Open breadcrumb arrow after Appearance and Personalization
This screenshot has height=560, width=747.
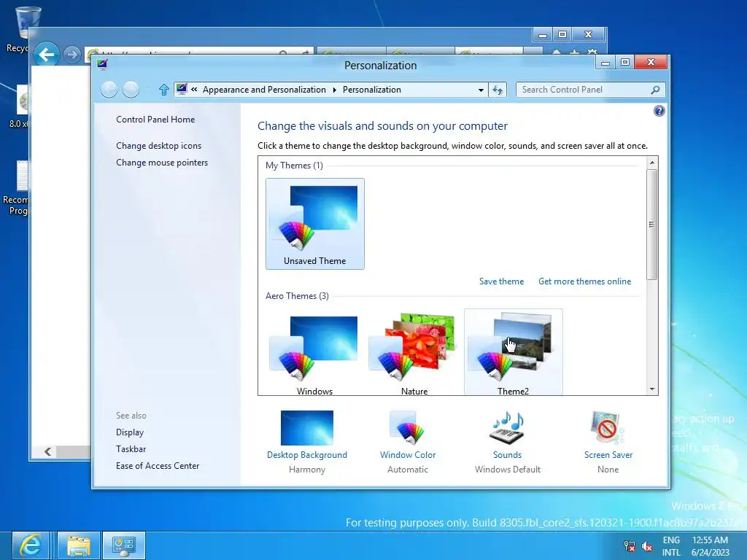(334, 90)
